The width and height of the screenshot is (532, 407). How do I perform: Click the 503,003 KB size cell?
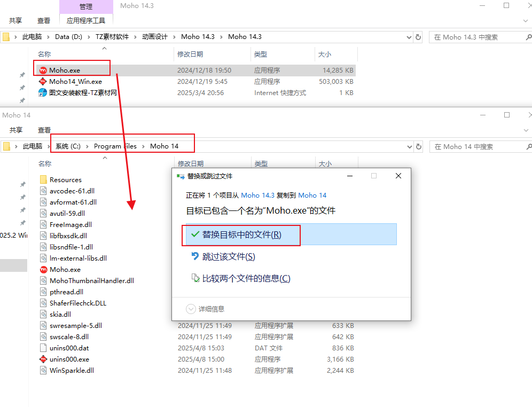tap(336, 81)
